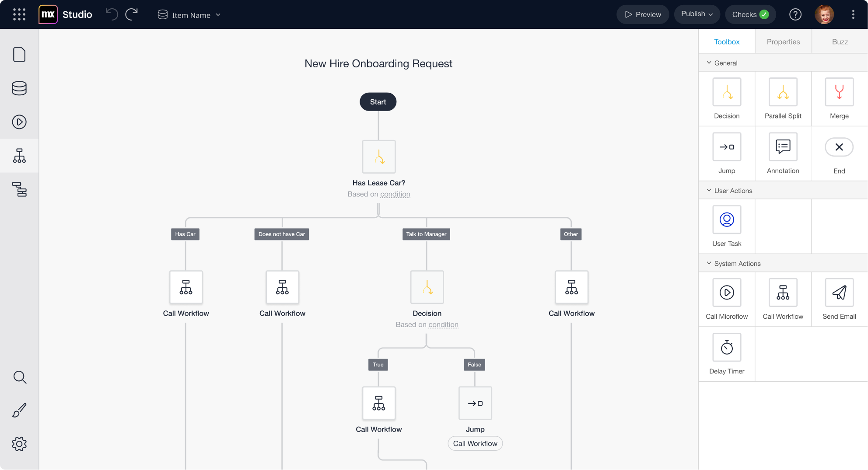Click the New Hire Onboarding Request title

coord(378,64)
